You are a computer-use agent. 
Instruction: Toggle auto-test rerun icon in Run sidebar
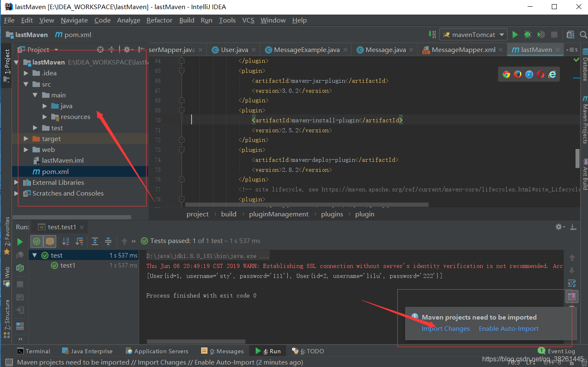pyautogui.click(x=20, y=268)
